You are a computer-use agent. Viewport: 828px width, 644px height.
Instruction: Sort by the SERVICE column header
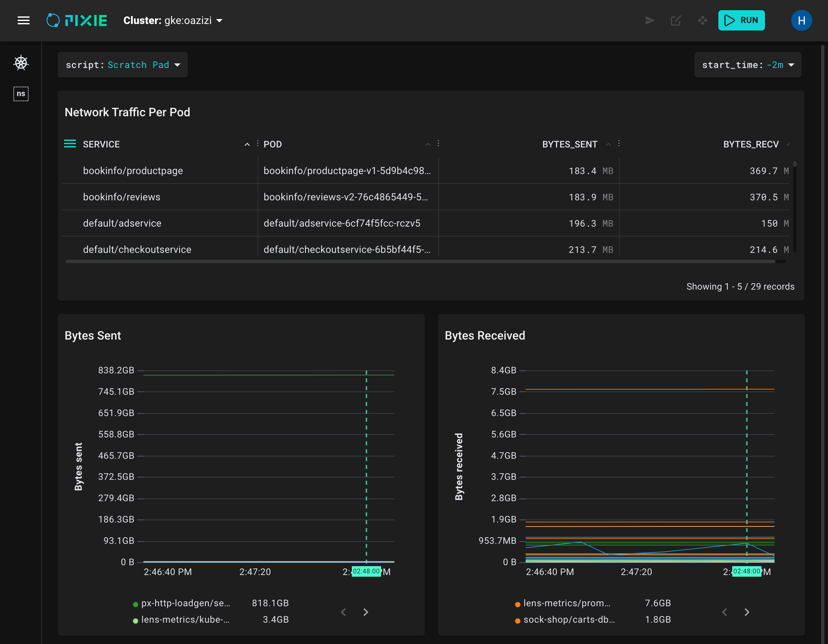click(101, 144)
